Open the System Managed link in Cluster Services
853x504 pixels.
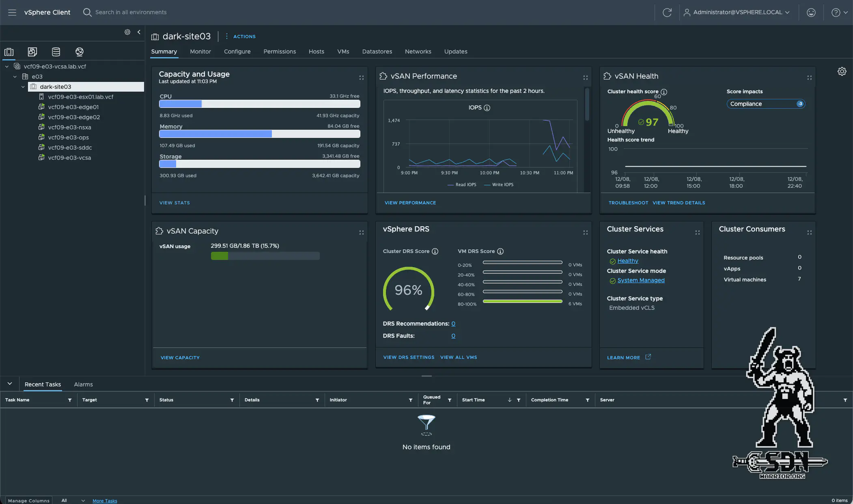tap(641, 280)
